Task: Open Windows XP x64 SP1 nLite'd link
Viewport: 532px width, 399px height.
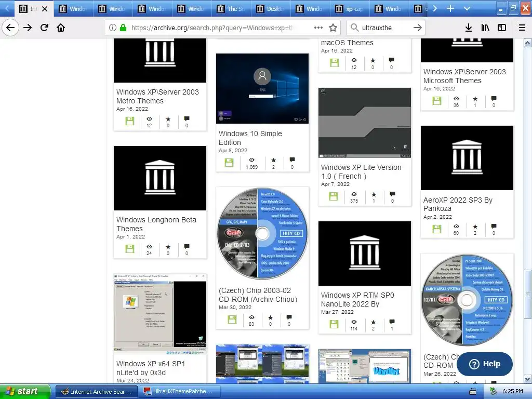Action: click(150, 368)
